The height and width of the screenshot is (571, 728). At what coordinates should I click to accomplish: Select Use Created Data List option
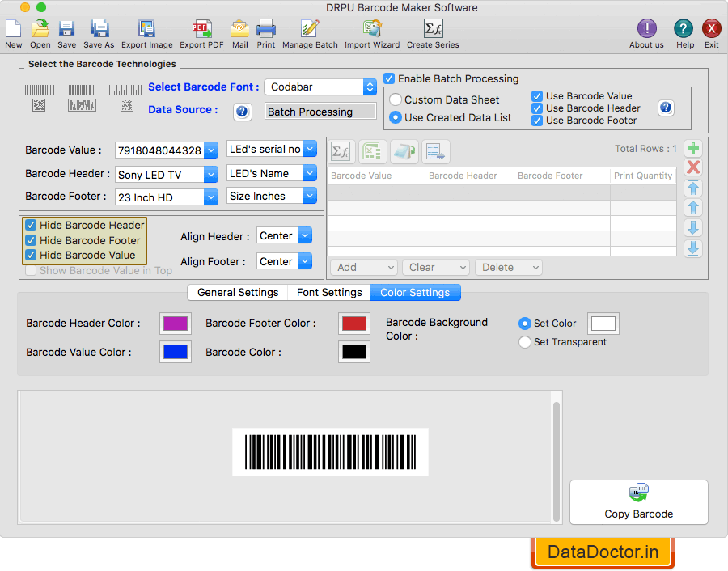click(395, 118)
